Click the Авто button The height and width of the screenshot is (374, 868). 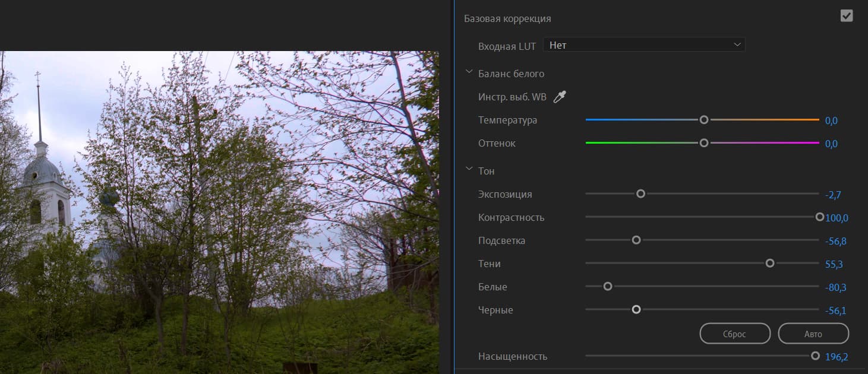pos(813,334)
